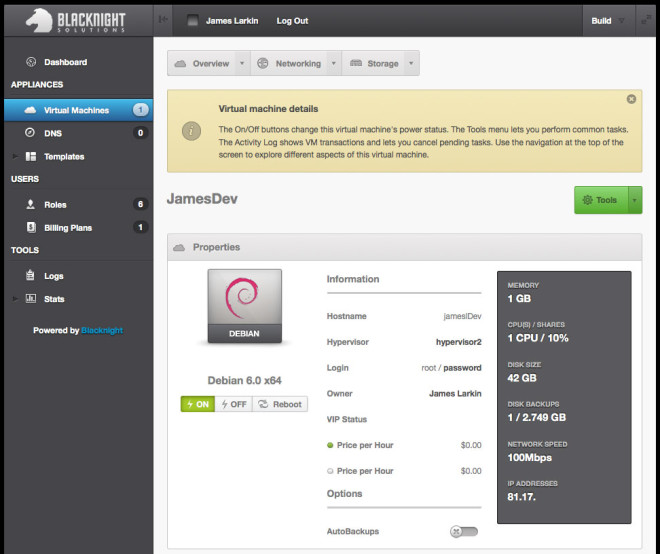Click the Stats chart icon
This screenshot has height=554, width=660.
click(31, 298)
